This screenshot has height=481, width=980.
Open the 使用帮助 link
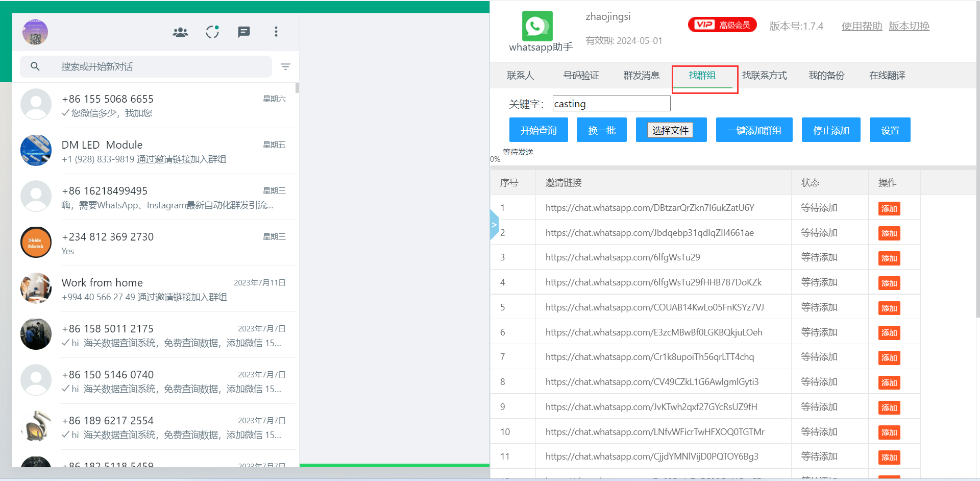[862, 26]
